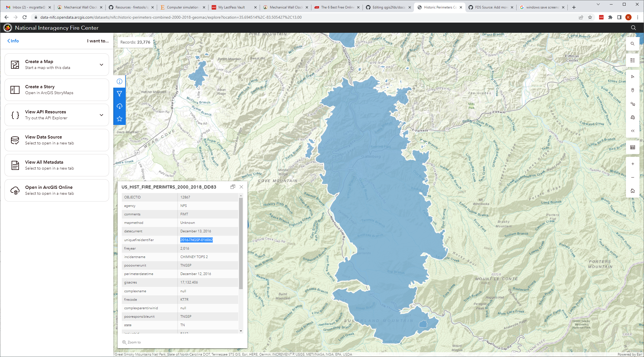Favorite this dataset with star icon
Image resolution: width=644 pixels, height=357 pixels.
click(x=120, y=119)
